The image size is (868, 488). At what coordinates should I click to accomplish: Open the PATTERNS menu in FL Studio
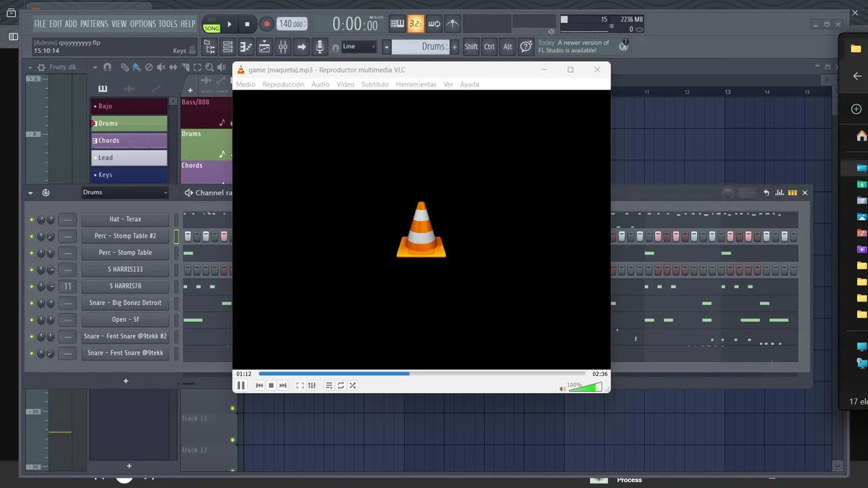(x=94, y=24)
